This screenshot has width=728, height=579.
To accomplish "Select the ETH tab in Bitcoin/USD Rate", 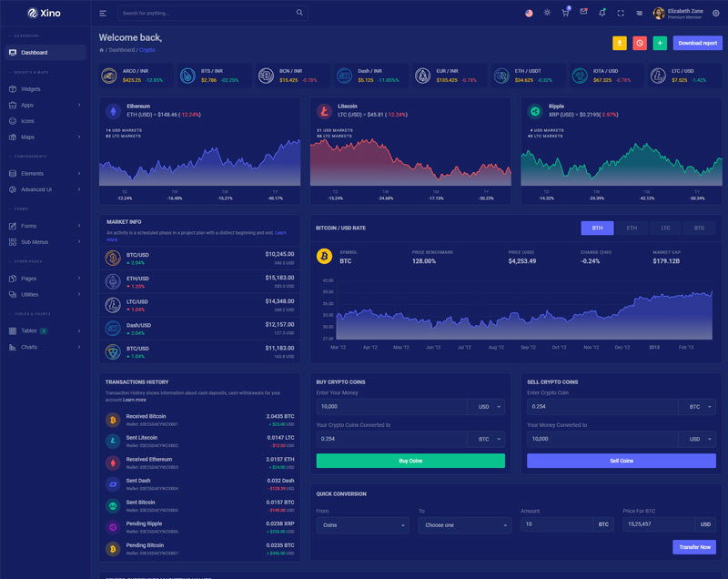I will click(632, 229).
